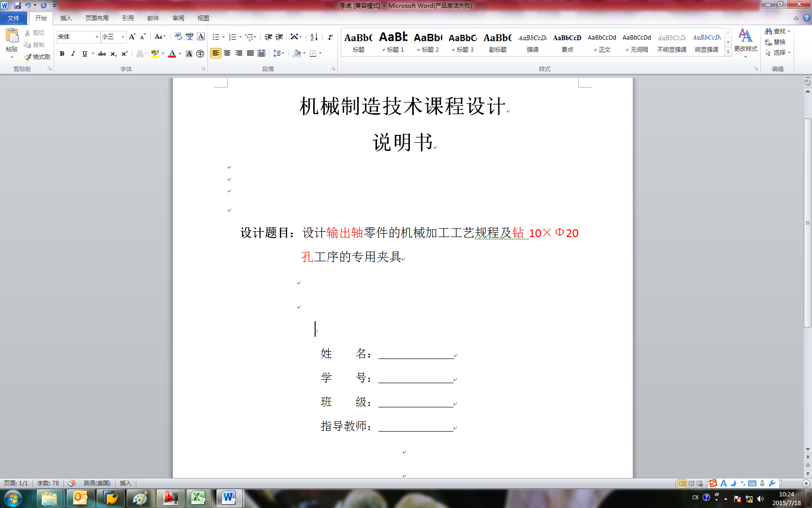Select the Format Painter (格式刷) tool
Image resolution: width=812 pixels, height=508 pixels.
click(37, 57)
